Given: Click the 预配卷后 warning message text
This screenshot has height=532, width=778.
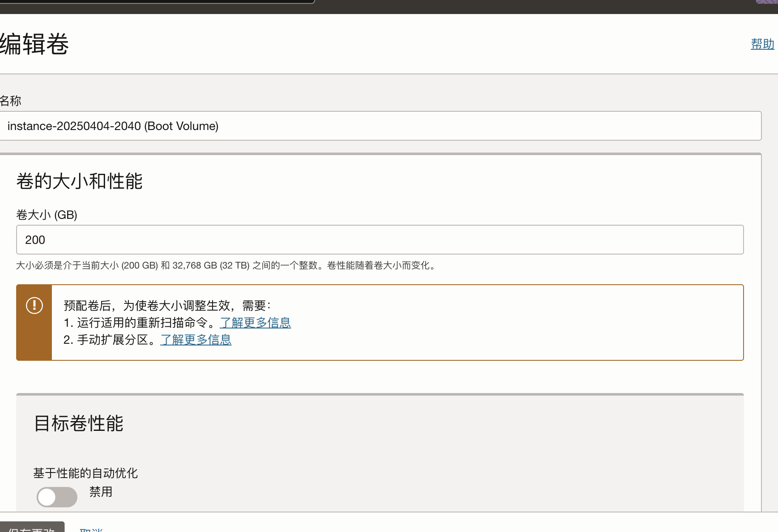Looking at the screenshot, I should tap(167, 306).
